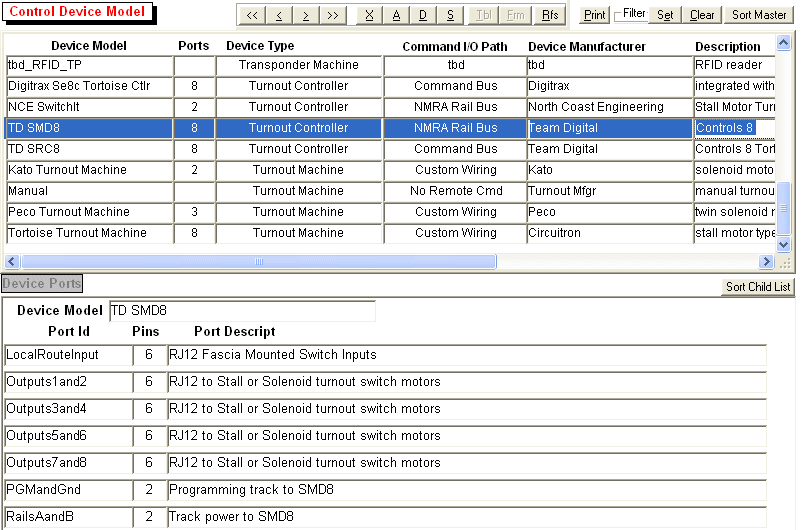The width and height of the screenshot is (801, 530).
Task: Click RJ12 Fascia Mounted Switch Inputs description
Action: (467, 355)
